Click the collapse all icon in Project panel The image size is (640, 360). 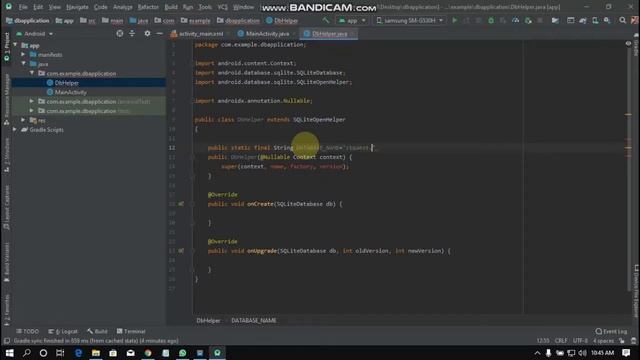(132, 33)
